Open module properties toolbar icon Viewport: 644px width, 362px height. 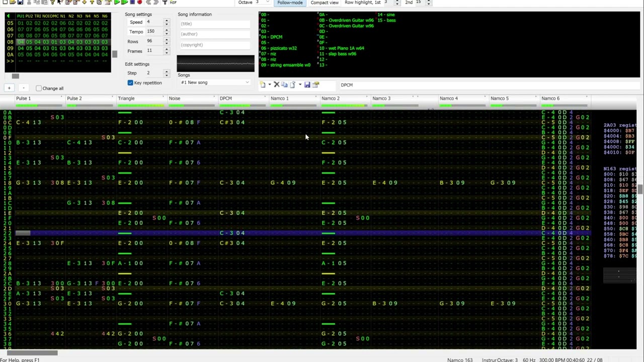[108, 2]
